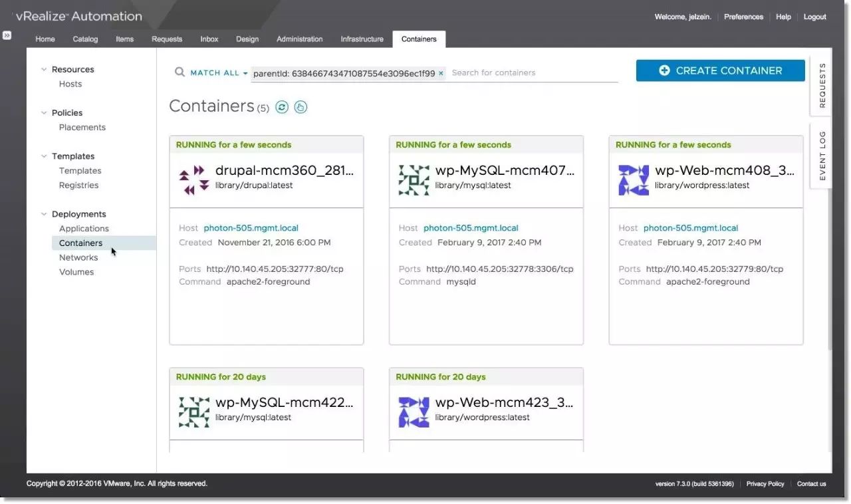Click the wp-Web-mcm408_3 container title

725,171
